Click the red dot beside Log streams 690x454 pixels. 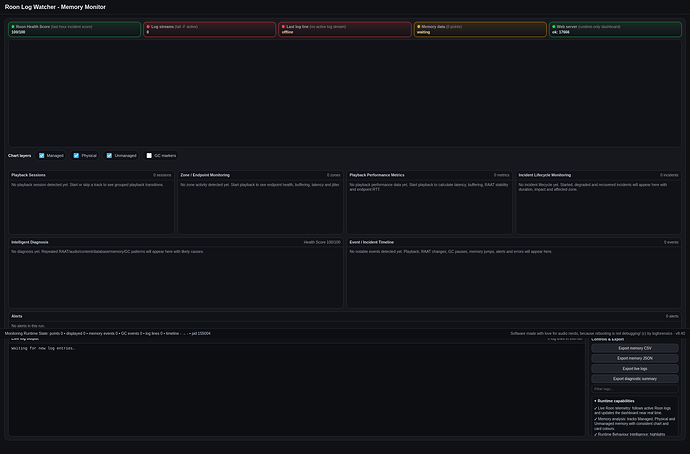pyautogui.click(x=148, y=27)
